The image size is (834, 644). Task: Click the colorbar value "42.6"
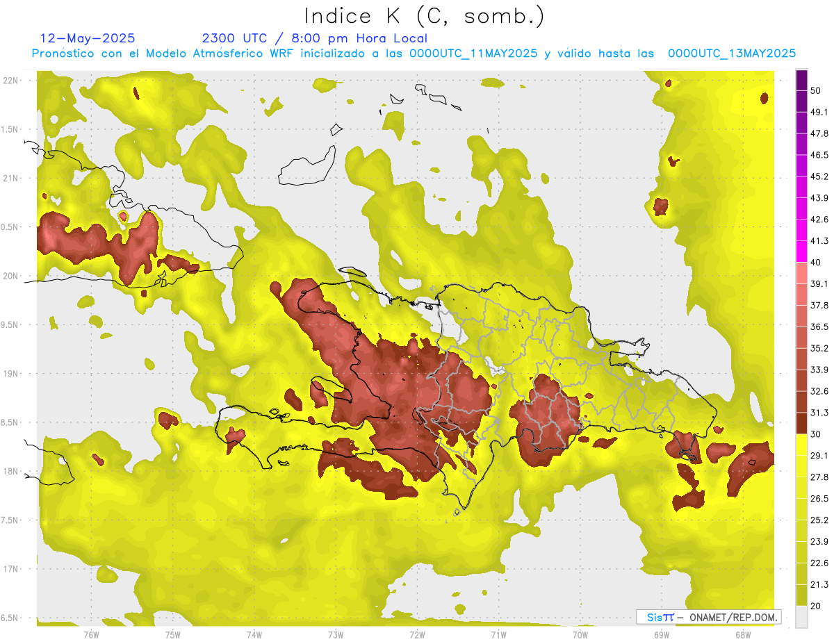tap(819, 220)
